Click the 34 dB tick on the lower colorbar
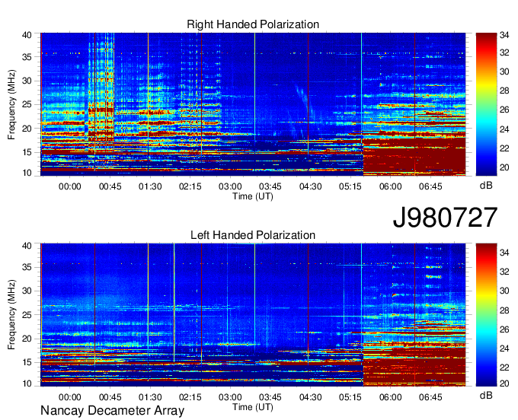This screenshot has width=518, height=420. [x=504, y=253]
